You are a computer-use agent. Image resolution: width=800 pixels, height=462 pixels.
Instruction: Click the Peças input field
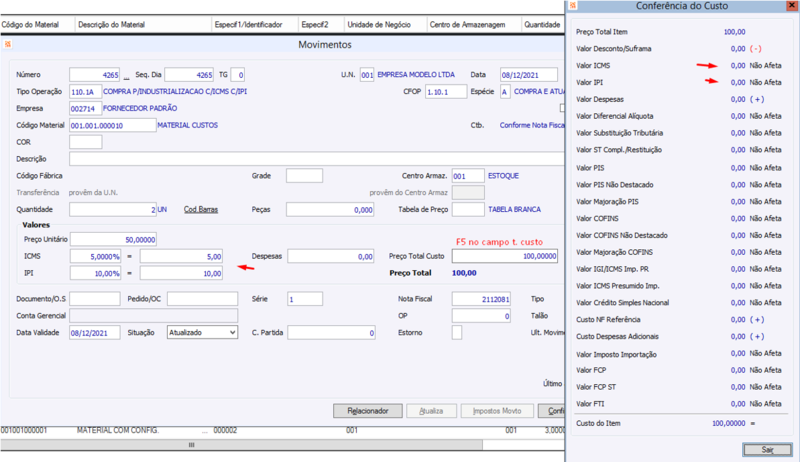coord(330,210)
